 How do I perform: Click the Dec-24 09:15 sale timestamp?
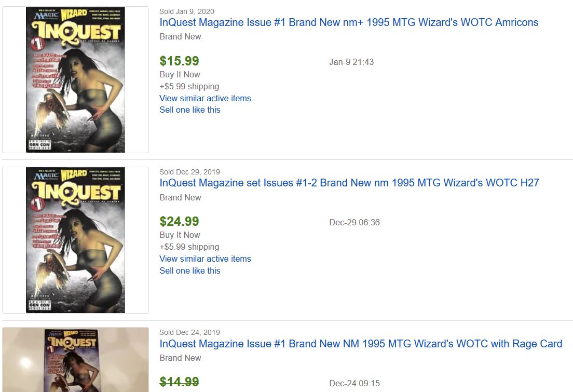pos(354,383)
